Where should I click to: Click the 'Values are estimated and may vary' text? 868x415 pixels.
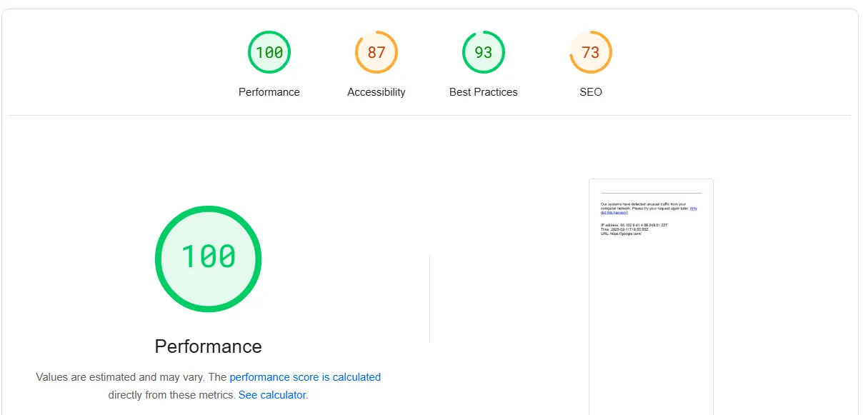click(x=121, y=377)
